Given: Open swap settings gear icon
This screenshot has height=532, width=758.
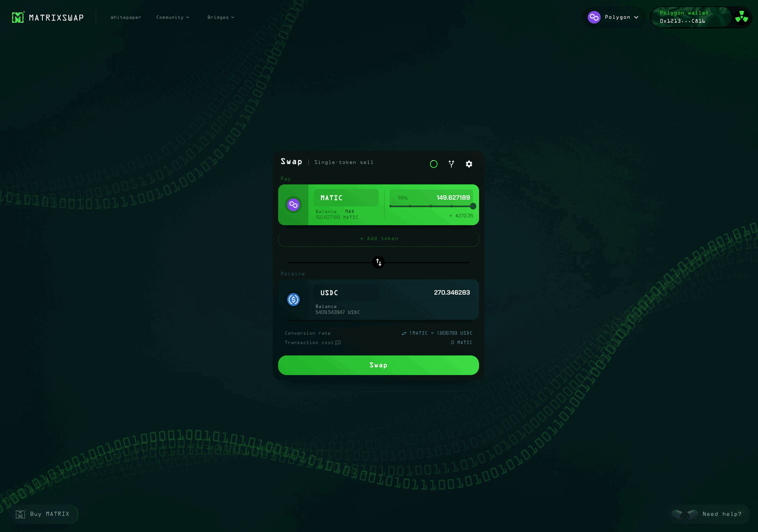Looking at the screenshot, I should point(469,164).
